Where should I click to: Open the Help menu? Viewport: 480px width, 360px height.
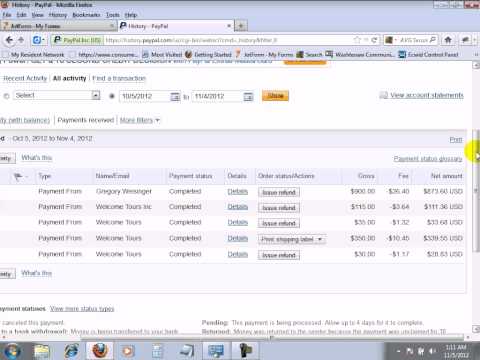click(131, 15)
